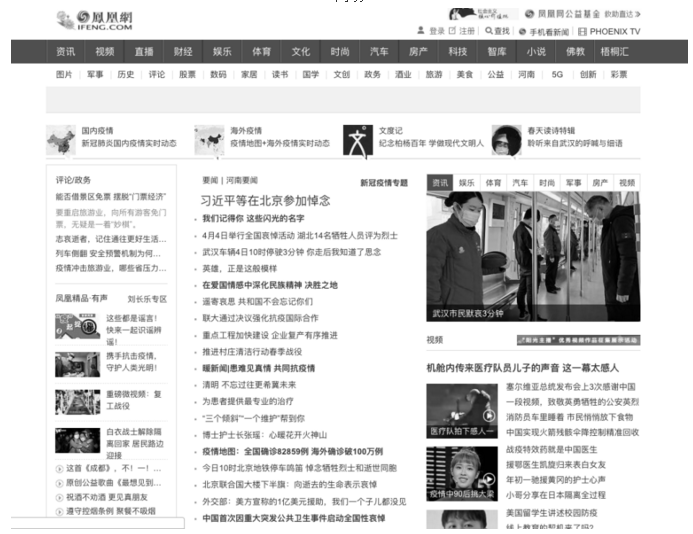Viewport: 693px width, 534px height.
Task: Click the 救助直达 link
Action: [622, 15]
